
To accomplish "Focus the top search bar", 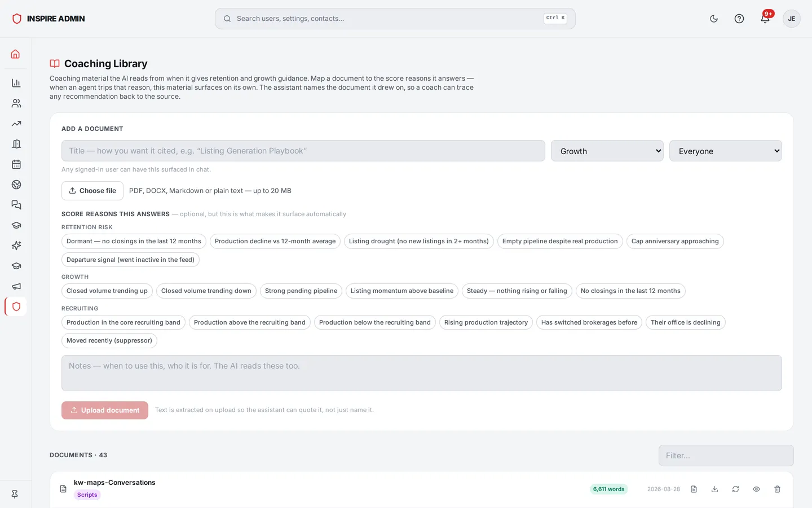I will [395, 19].
